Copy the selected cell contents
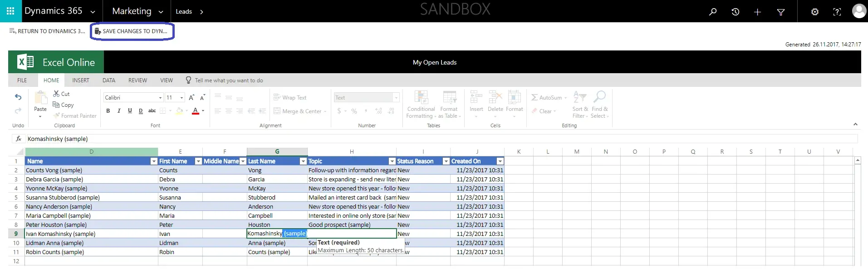 click(63, 105)
